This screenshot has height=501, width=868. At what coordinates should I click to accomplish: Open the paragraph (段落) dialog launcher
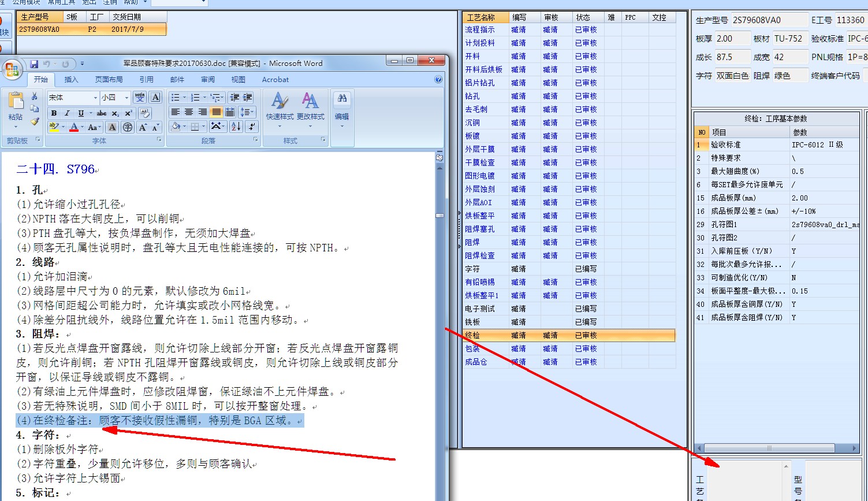point(256,140)
